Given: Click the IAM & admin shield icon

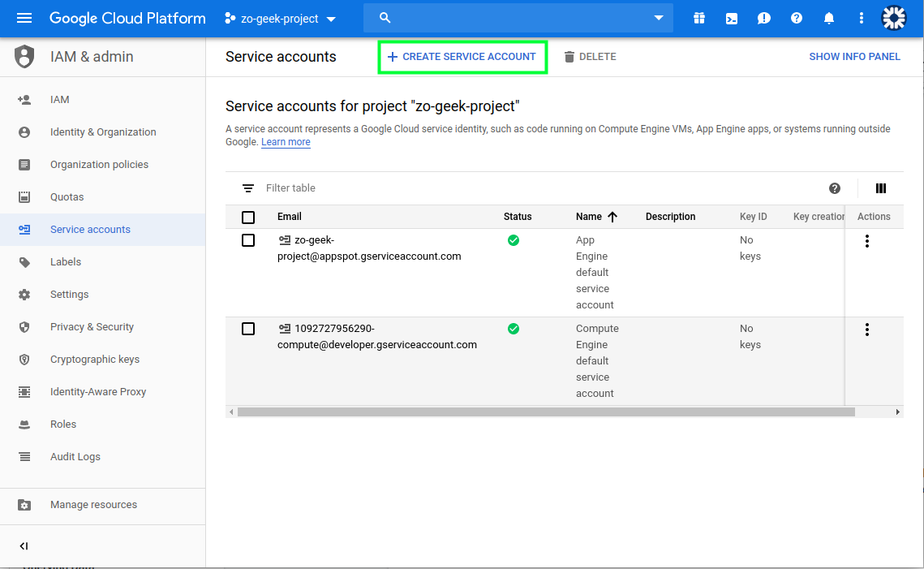Looking at the screenshot, I should pyautogui.click(x=24, y=57).
